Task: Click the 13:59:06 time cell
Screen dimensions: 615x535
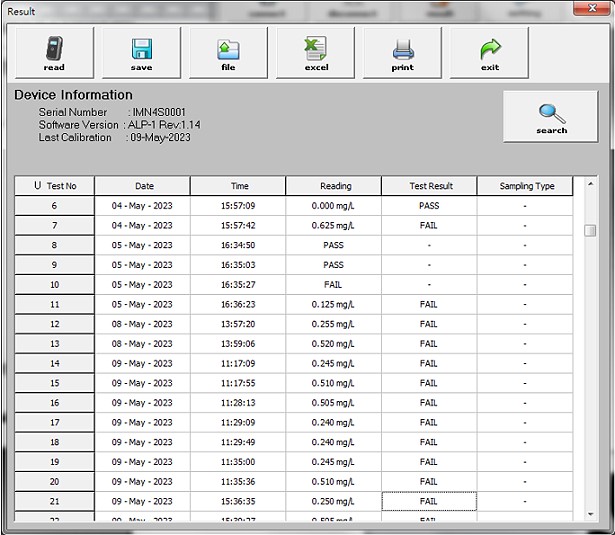Action: point(238,344)
